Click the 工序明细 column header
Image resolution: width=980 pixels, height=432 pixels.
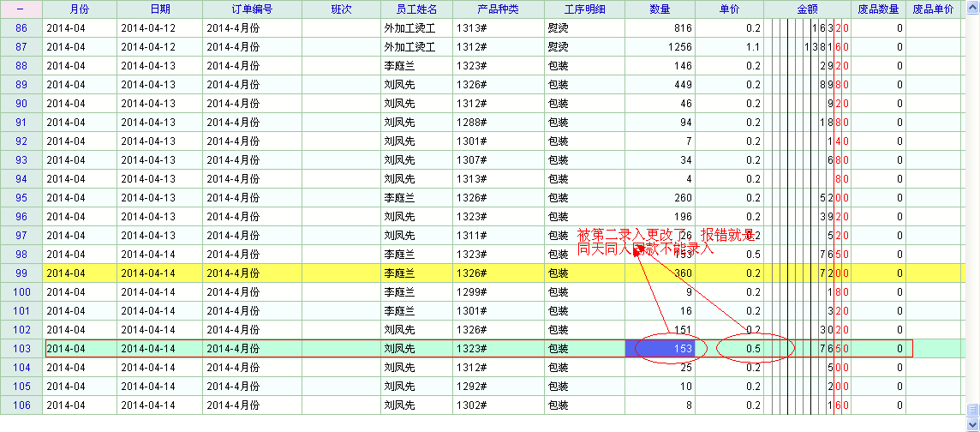584,9
